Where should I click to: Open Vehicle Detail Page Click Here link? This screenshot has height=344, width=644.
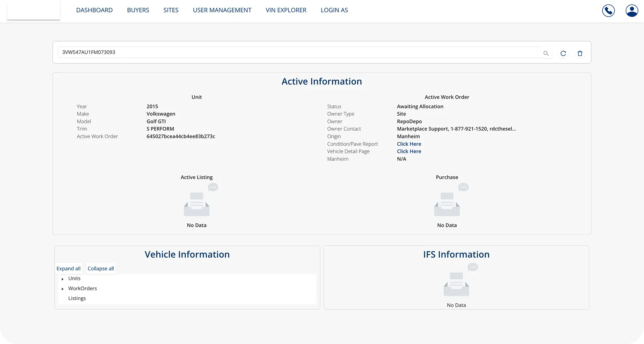click(x=409, y=151)
